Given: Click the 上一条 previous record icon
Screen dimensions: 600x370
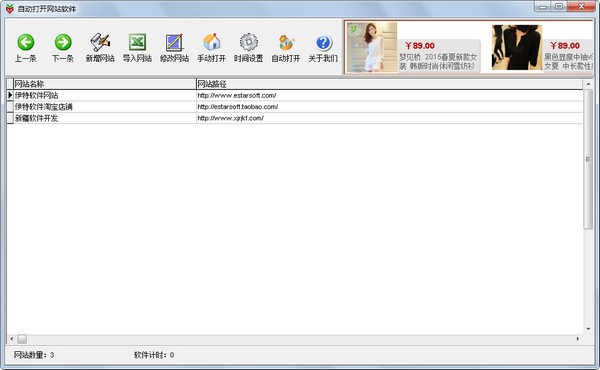Looking at the screenshot, I should point(26,42).
